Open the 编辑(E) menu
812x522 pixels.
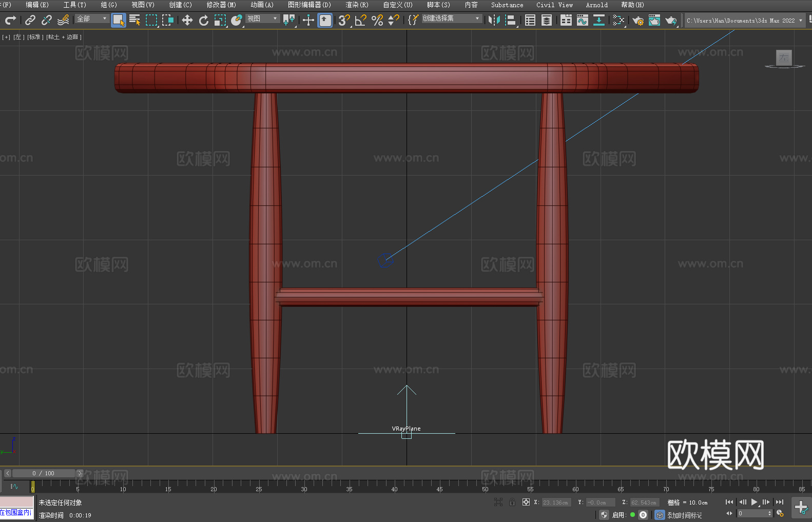(x=37, y=5)
